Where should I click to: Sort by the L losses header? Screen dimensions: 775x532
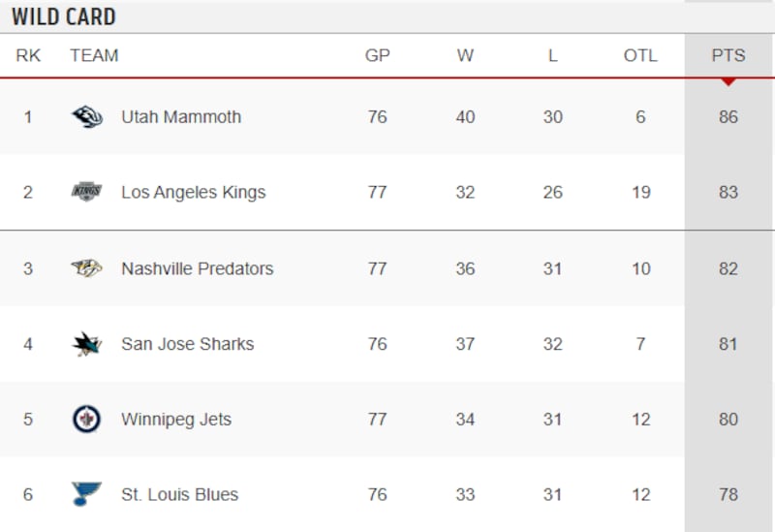tap(552, 56)
